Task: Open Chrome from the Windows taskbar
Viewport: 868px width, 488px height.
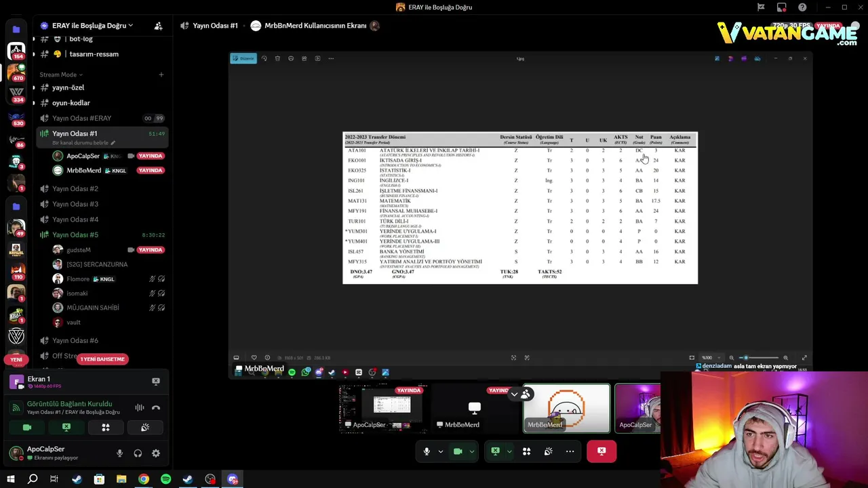Action: (x=144, y=479)
